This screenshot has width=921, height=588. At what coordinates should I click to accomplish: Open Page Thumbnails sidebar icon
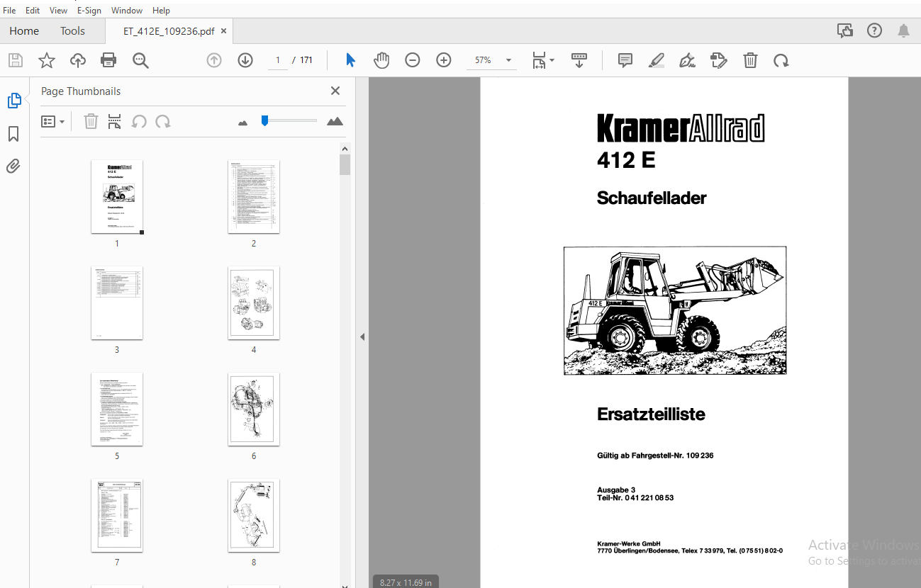14,101
